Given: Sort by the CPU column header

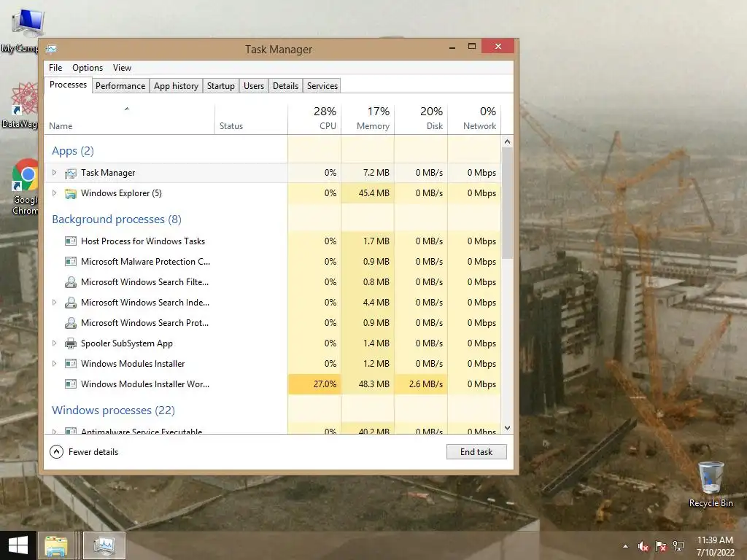Looking at the screenshot, I should (314, 118).
